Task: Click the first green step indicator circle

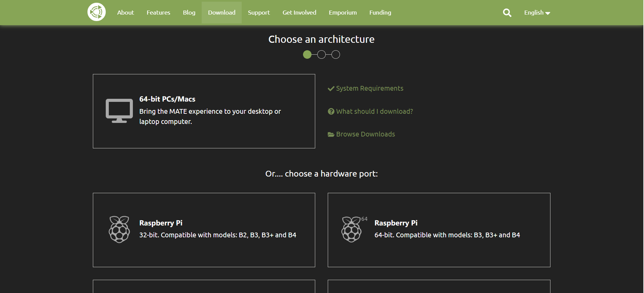Action: pos(307,55)
